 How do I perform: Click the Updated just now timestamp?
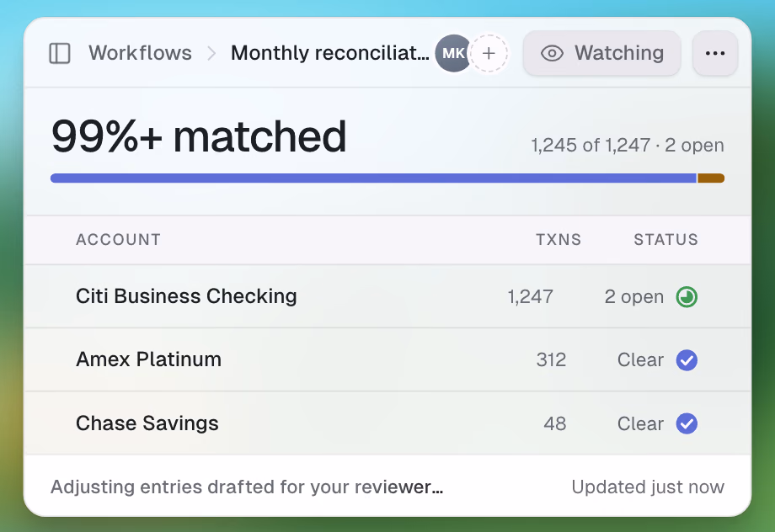point(648,487)
